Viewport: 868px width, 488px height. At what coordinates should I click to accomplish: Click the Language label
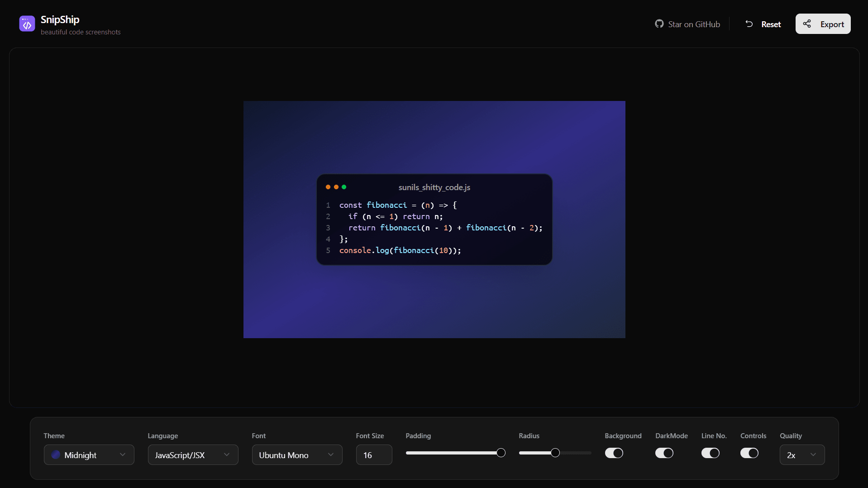tap(162, 436)
